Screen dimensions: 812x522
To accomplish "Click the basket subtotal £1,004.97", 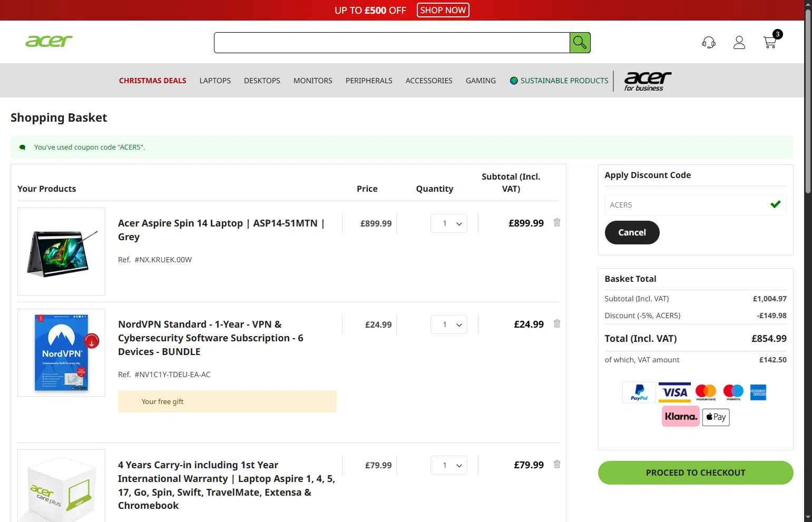I will tap(769, 299).
